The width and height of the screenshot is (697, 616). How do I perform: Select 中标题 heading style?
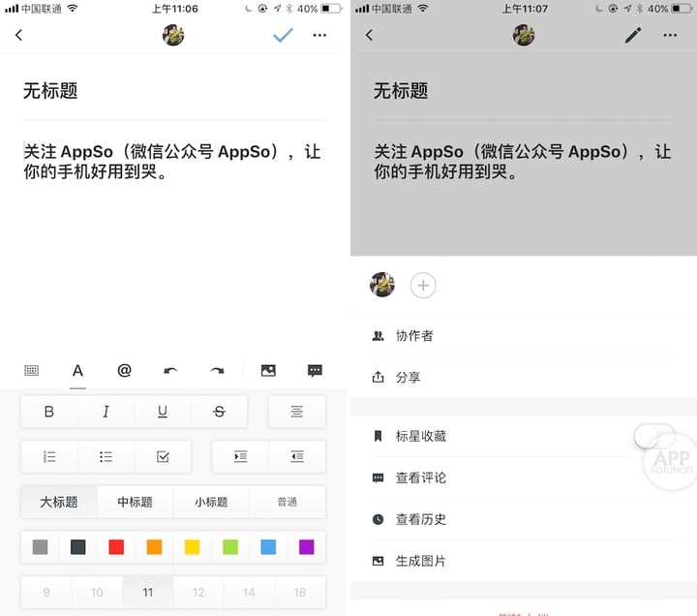coord(136,502)
